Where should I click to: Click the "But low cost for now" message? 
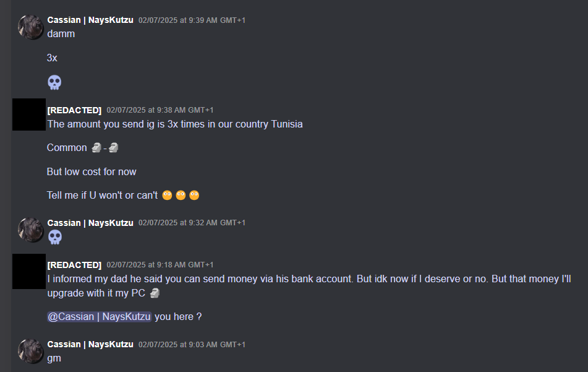click(x=92, y=172)
